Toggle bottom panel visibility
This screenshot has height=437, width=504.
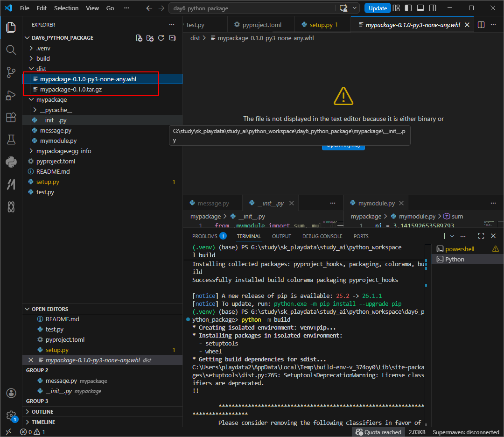[x=420, y=8]
